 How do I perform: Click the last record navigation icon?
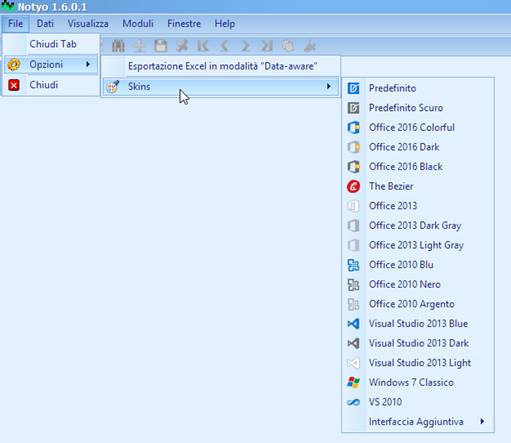click(x=267, y=46)
